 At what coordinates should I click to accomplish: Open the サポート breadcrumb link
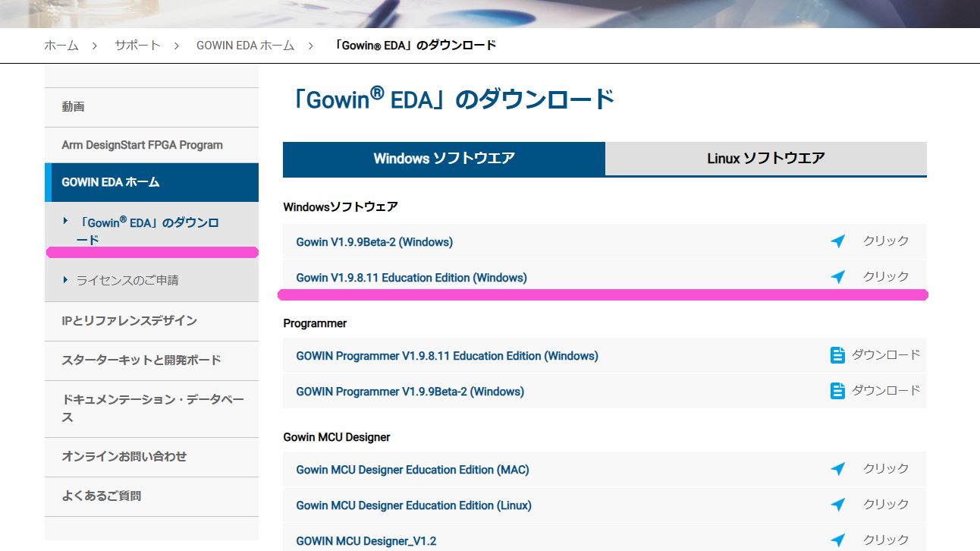(137, 46)
